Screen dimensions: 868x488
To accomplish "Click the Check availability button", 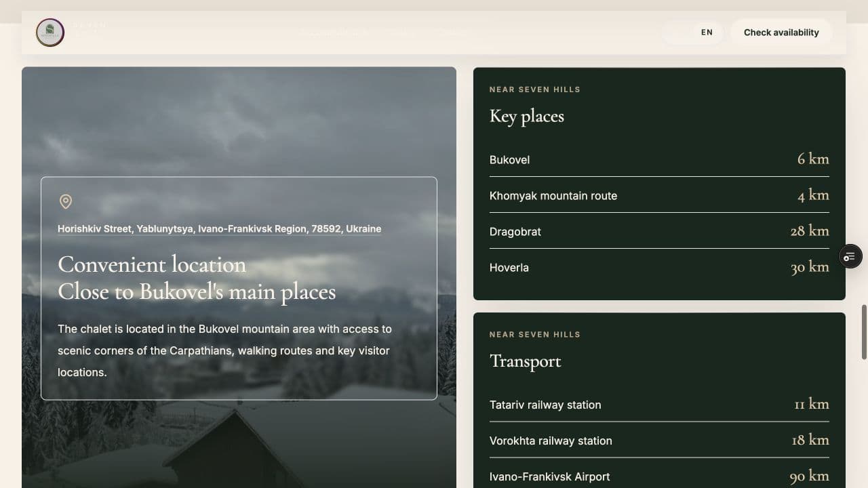I will coord(781,33).
